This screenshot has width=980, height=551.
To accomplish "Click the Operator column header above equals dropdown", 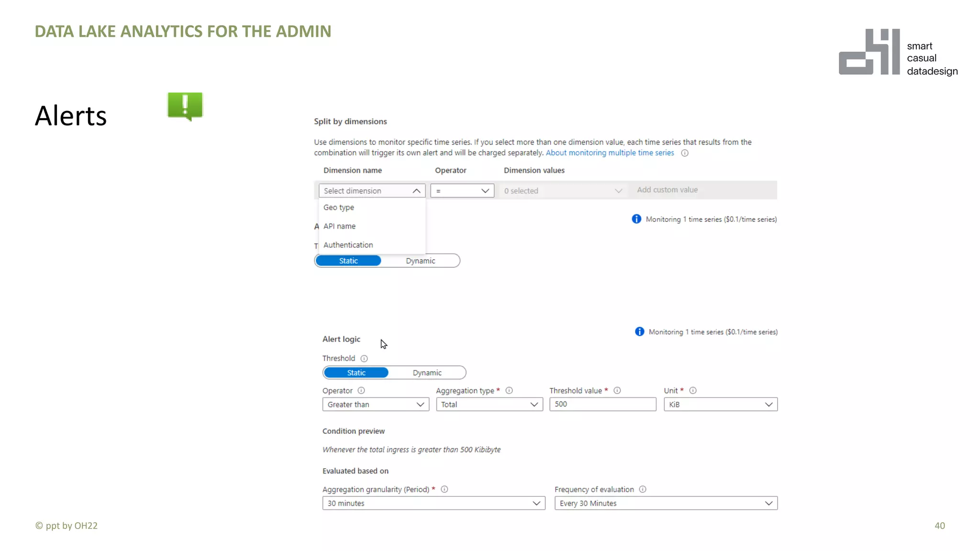I will point(451,170).
